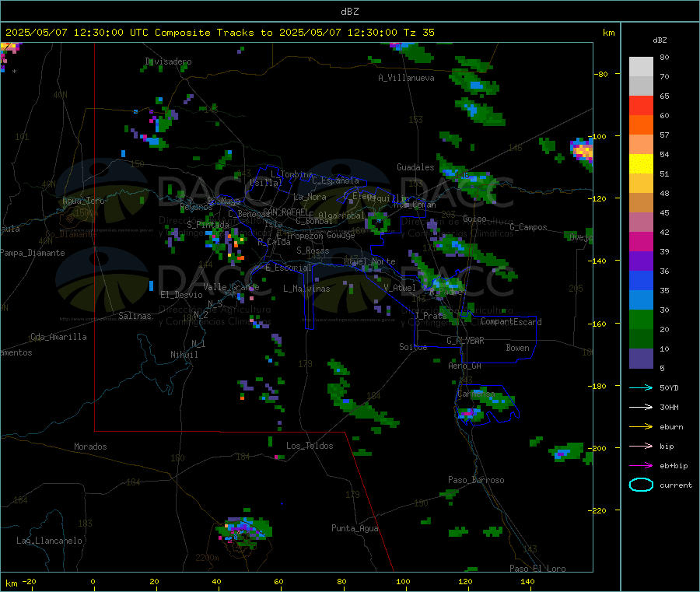Screen dimensions: 700x592
Task: Click the 'Tz 35' threshold text in header
Action: [418, 32]
